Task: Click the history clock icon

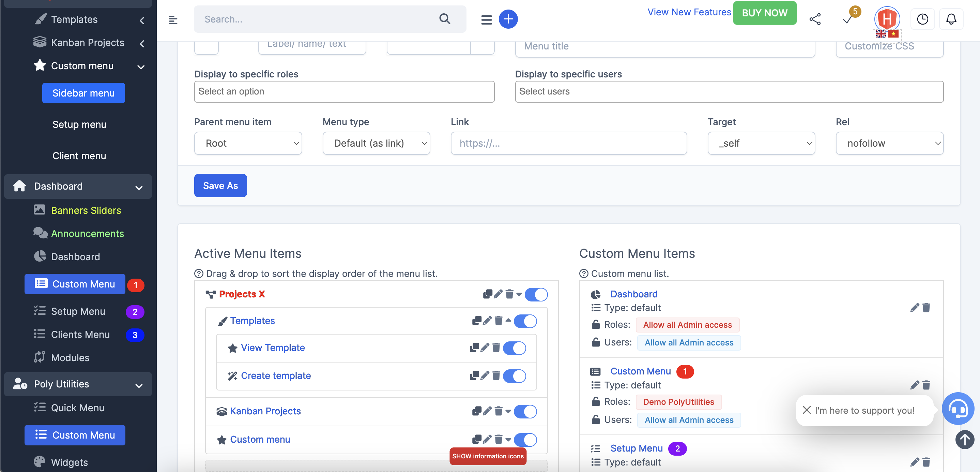Action: (922, 19)
